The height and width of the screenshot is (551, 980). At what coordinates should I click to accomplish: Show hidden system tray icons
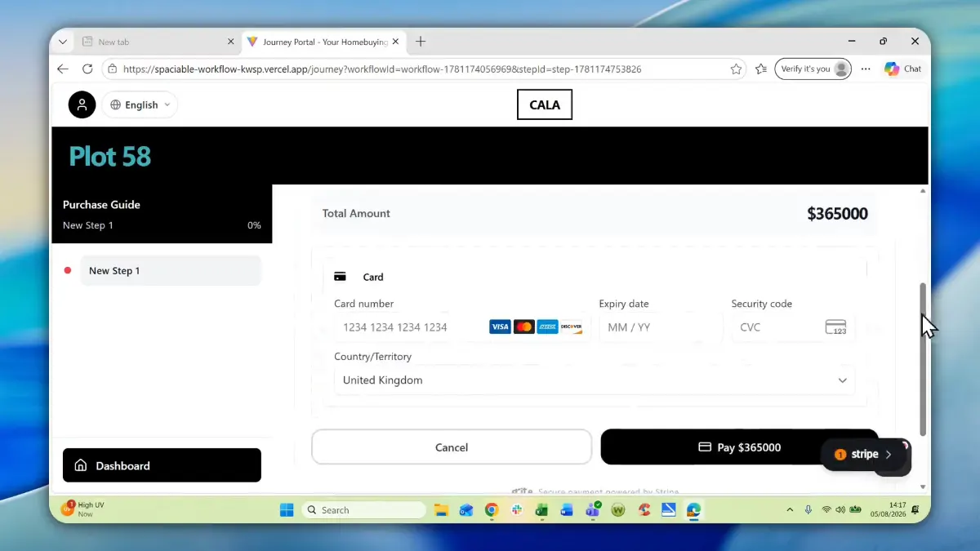coord(790,510)
